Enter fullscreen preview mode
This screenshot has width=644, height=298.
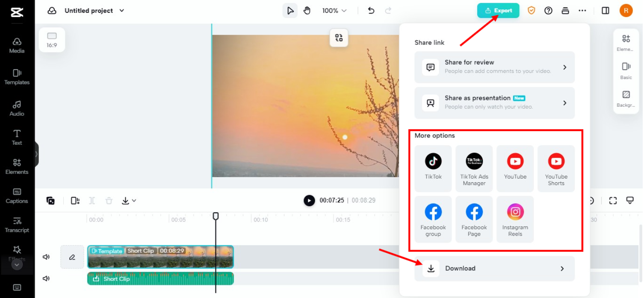click(613, 201)
